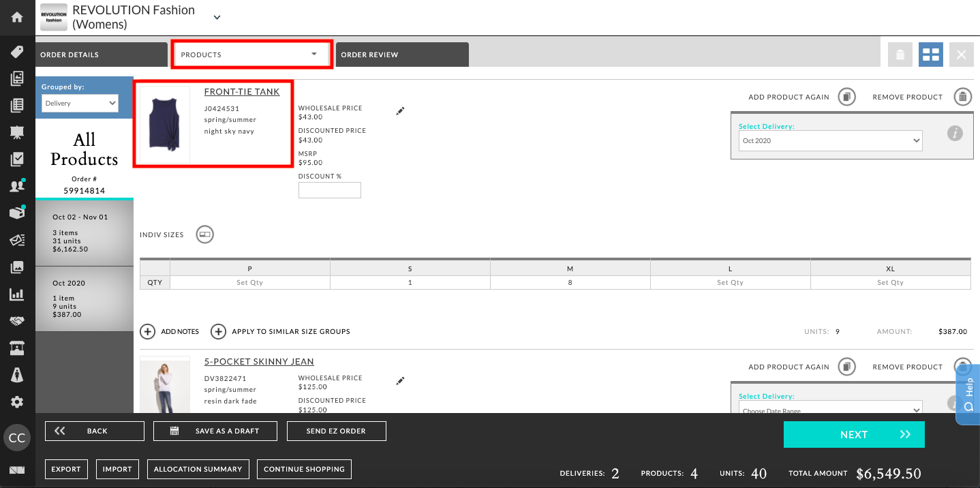This screenshot has width=980, height=488.
Task: Click Continue Shopping button
Action: (305, 469)
